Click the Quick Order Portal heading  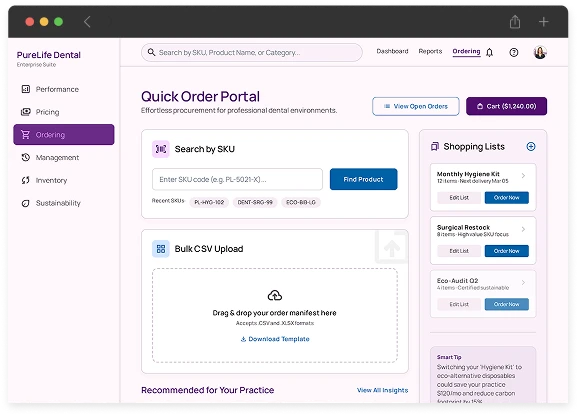coord(201,96)
